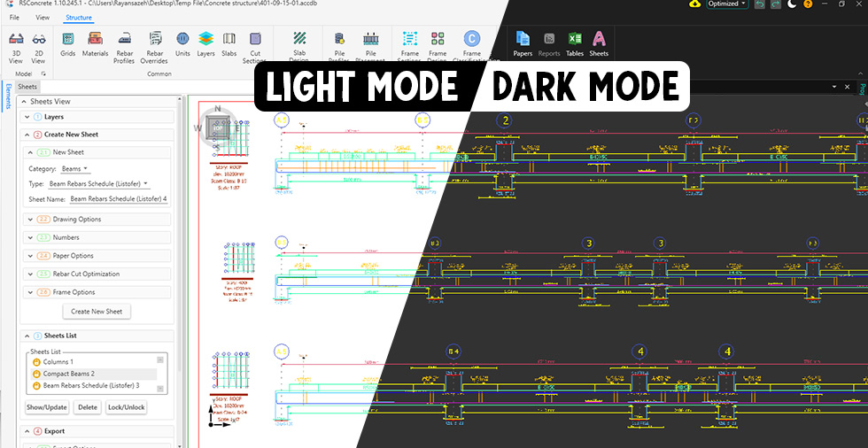The image size is (868, 448).
Task: Open the Tables export tool
Action: 575,44
